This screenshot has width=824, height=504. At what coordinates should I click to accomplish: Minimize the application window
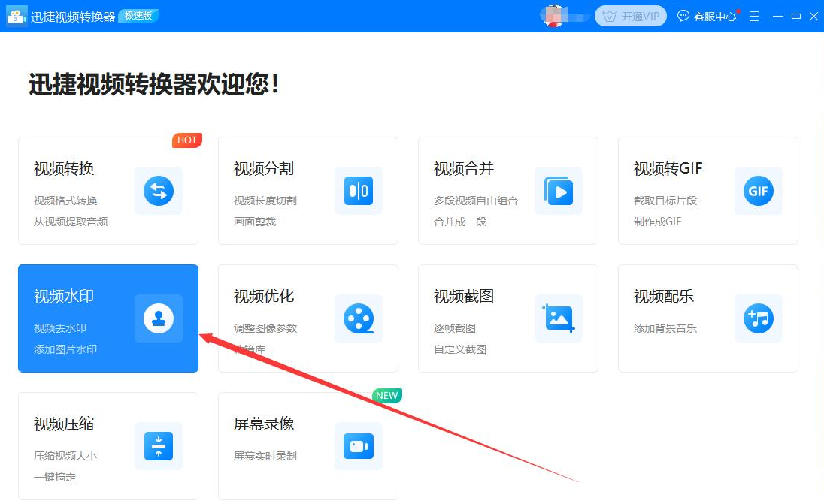778,17
